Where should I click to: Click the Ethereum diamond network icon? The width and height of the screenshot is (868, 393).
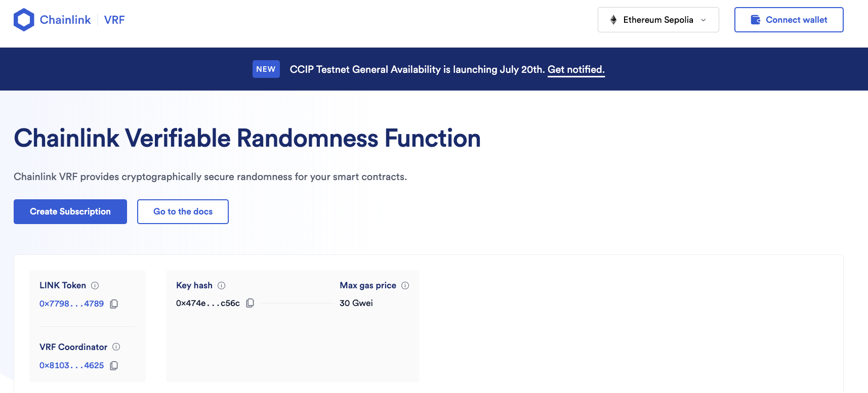coord(613,20)
